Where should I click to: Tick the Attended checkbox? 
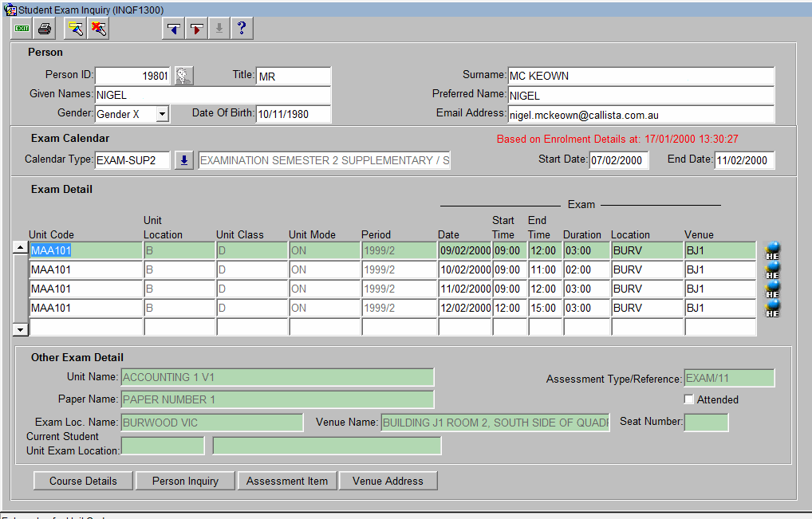pos(689,399)
